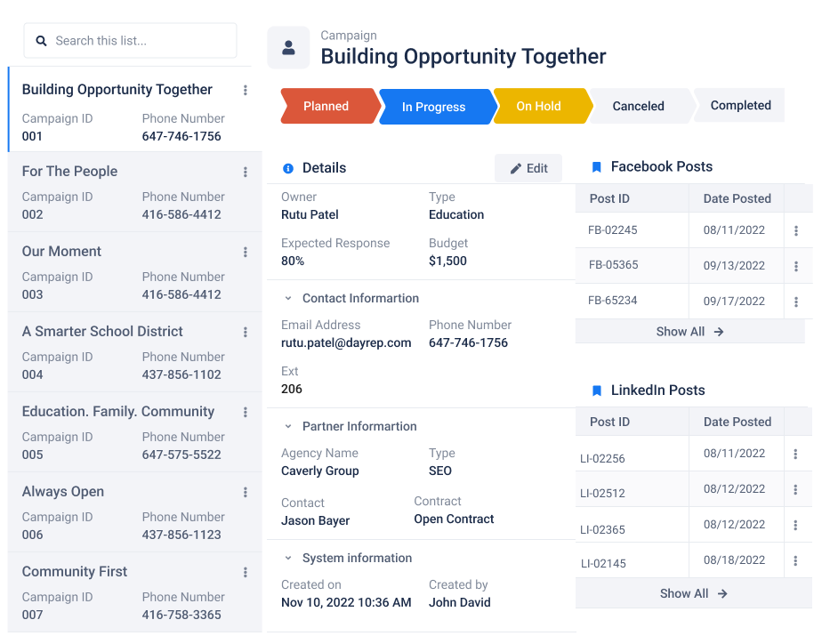This screenshot has height=644, width=822.
Task: Click the Details info icon
Action: coord(288,168)
